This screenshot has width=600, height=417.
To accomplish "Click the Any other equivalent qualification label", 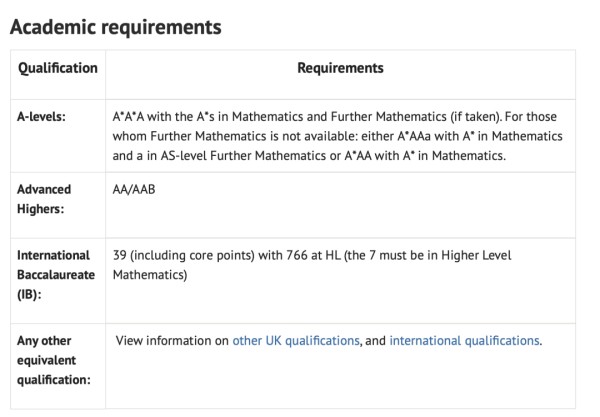I will [54, 360].
